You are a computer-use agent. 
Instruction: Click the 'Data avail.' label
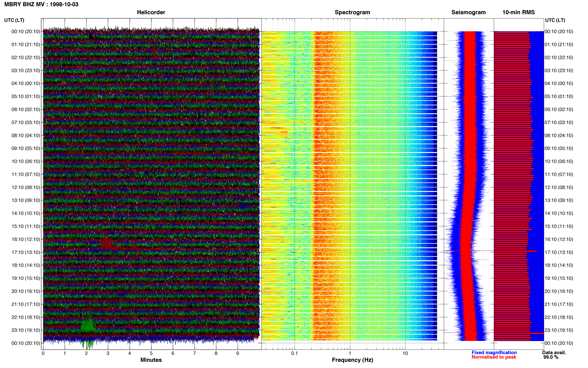click(554, 352)
